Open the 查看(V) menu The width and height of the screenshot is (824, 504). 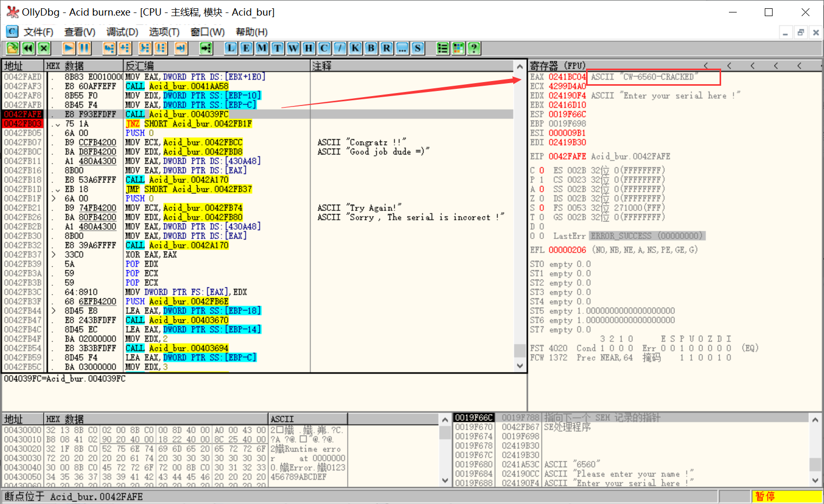click(79, 32)
